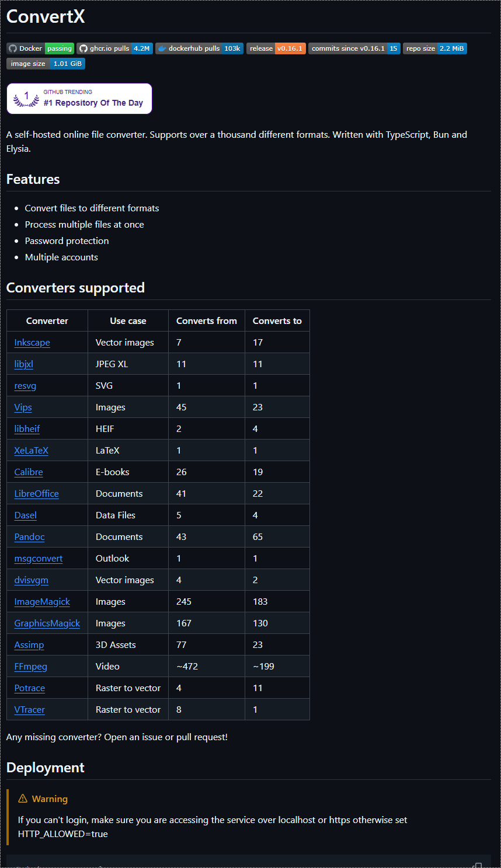Follow the ImageMagick link
Screen dimensions: 501x868
tap(42, 602)
